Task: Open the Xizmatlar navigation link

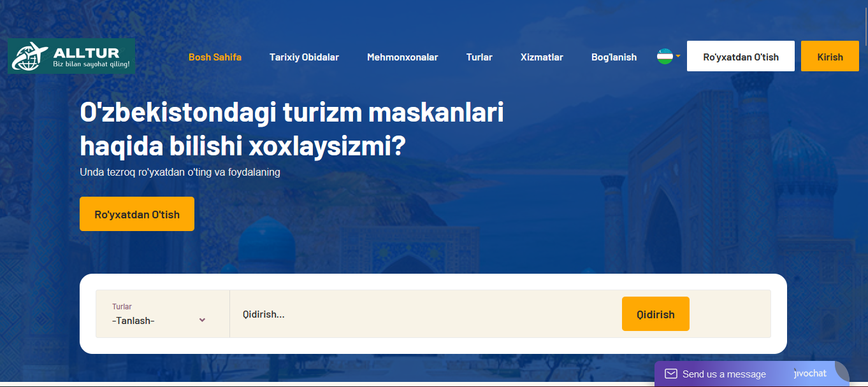Action: (542, 57)
